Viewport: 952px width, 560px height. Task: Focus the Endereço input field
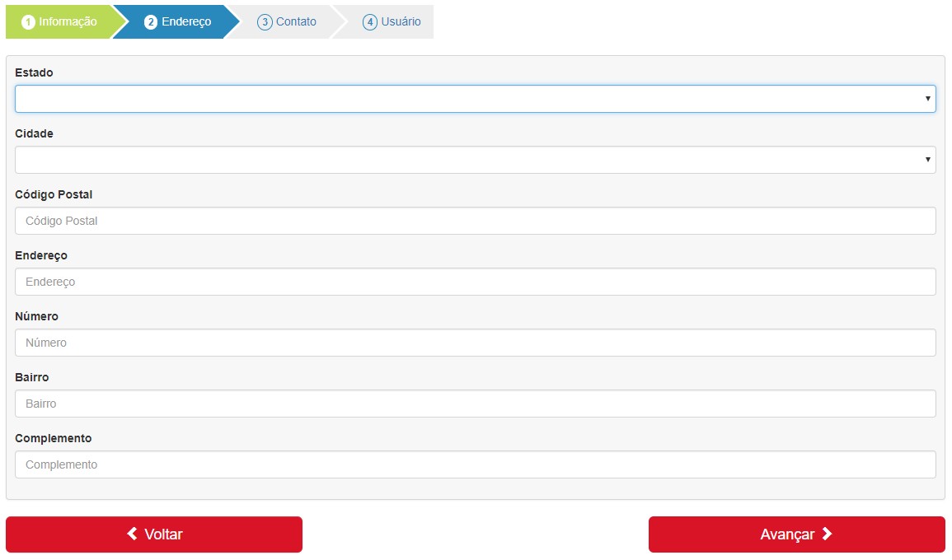point(476,282)
